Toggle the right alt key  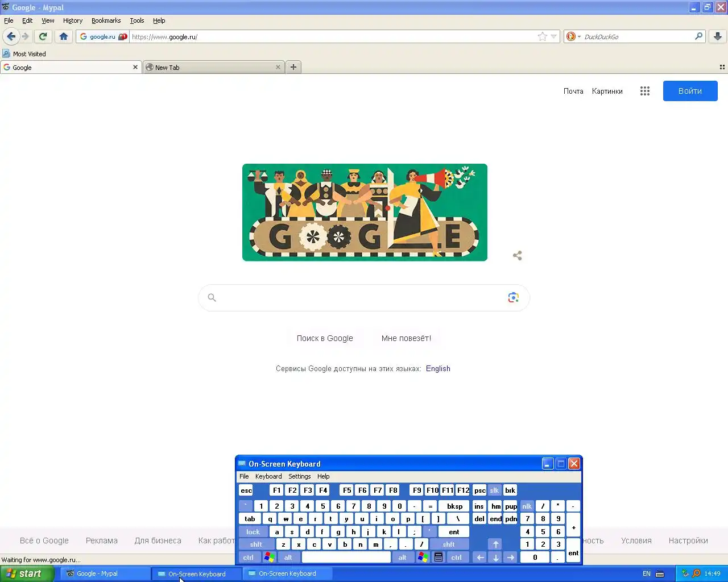[x=403, y=558]
